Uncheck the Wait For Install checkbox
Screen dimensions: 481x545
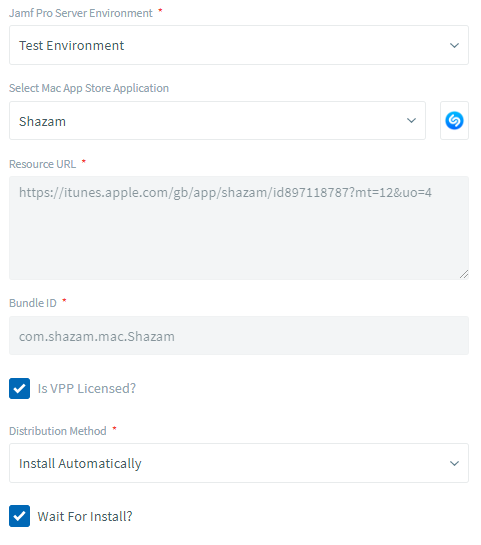coord(19,516)
